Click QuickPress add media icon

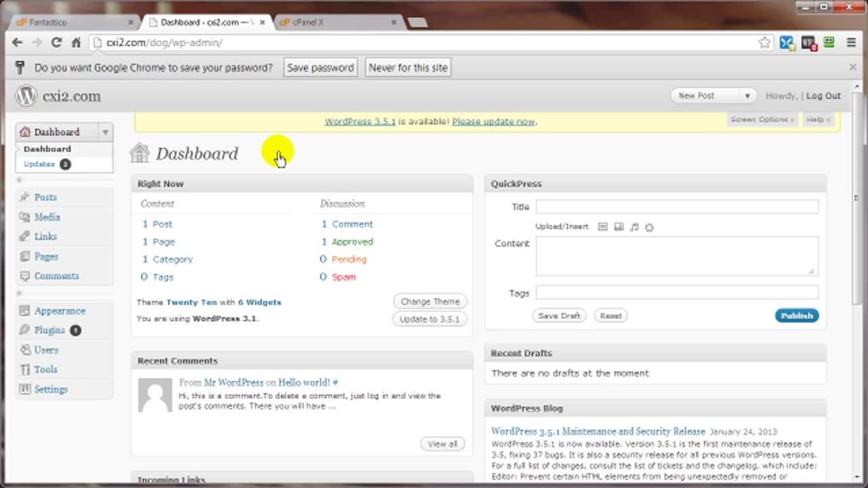649,227
